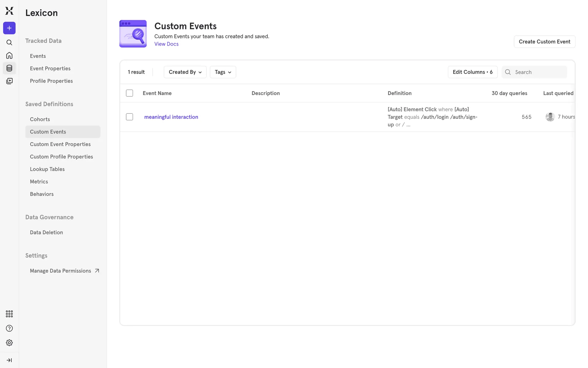Click the purple plus create button

(x=9, y=28)
